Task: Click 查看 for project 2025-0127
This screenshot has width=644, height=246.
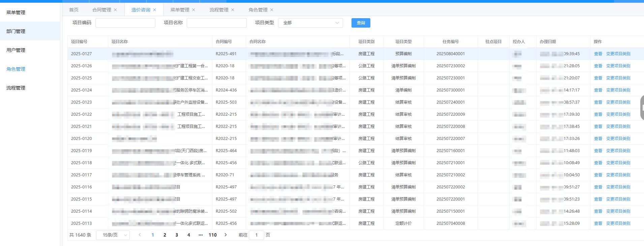Action: pyautogui.click(x=598, y=54)
